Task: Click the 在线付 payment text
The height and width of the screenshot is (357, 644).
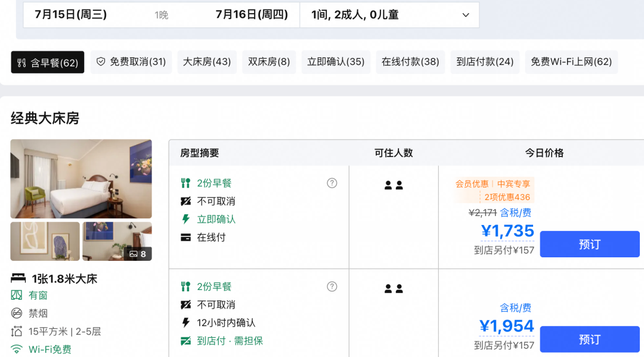Action: (211, 238)
